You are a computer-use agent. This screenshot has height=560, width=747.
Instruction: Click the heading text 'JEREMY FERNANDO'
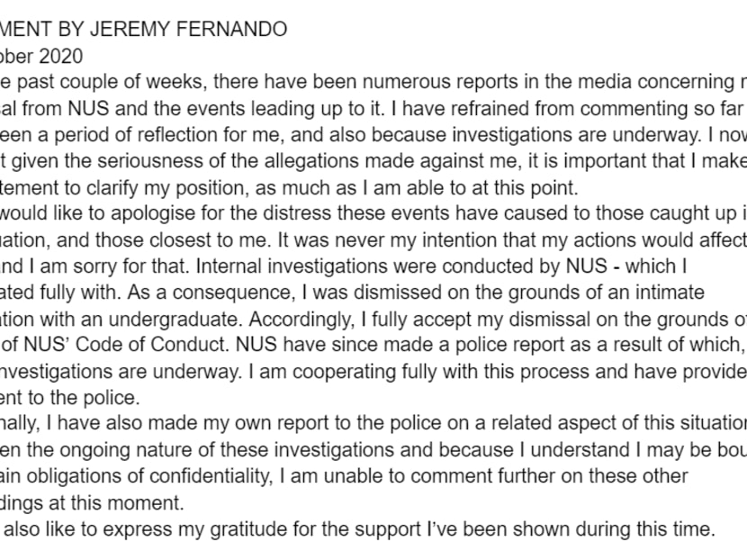(x=188, y=29)
